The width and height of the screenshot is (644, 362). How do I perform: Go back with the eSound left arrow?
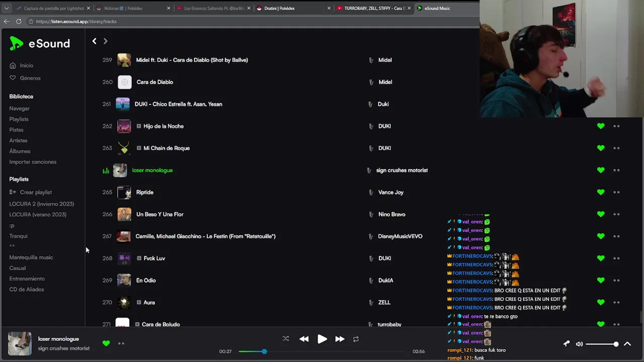[94, 41]
